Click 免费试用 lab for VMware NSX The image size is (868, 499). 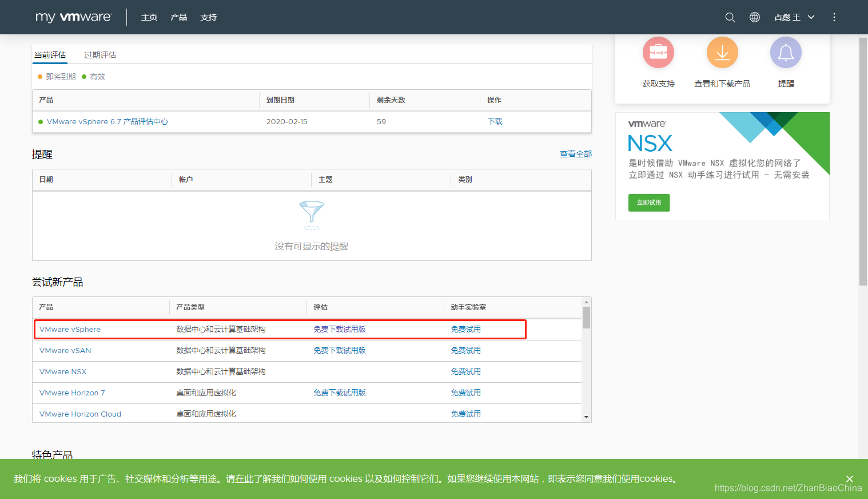pyautogui.click(x=465, y=371)
